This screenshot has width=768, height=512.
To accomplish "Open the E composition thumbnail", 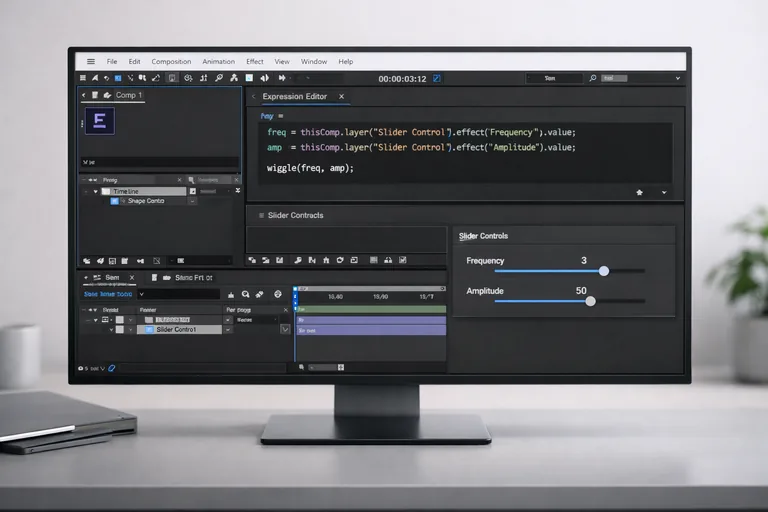I will tap(100, 121).
